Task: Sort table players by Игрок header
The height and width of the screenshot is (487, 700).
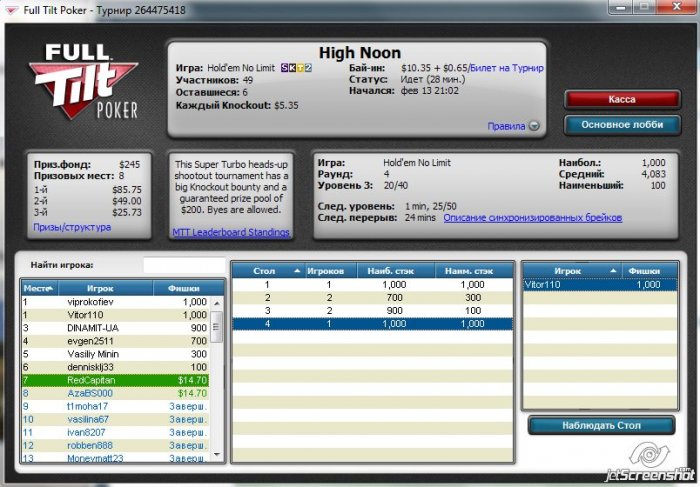Action: point(572,271)
